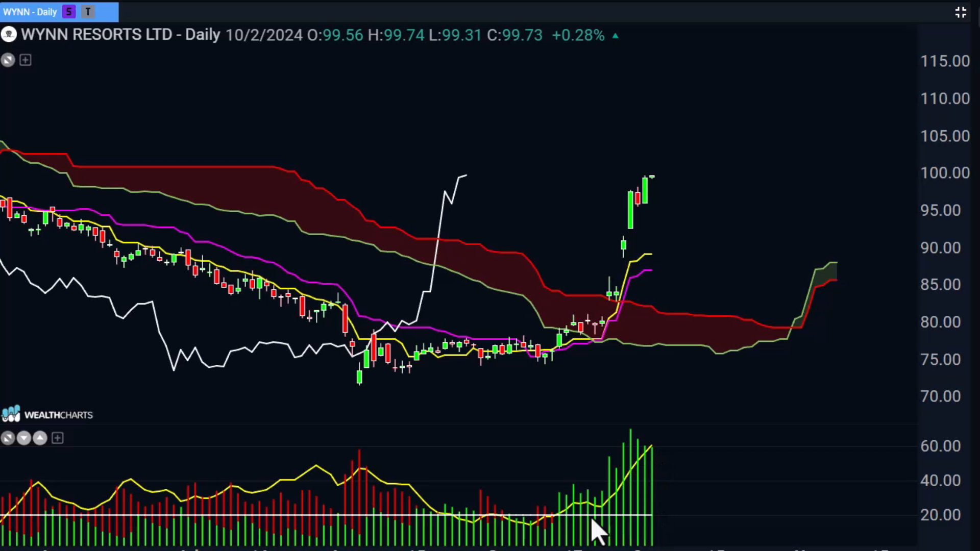Viewport: 980px width, 551px height.
Task: Move the indicator pane up
Action: (40, 438)
